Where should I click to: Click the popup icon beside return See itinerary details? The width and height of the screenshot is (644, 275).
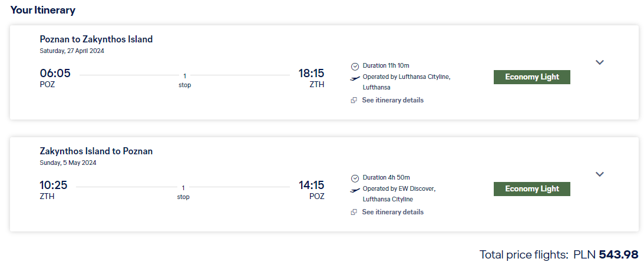tap(354, 212)
